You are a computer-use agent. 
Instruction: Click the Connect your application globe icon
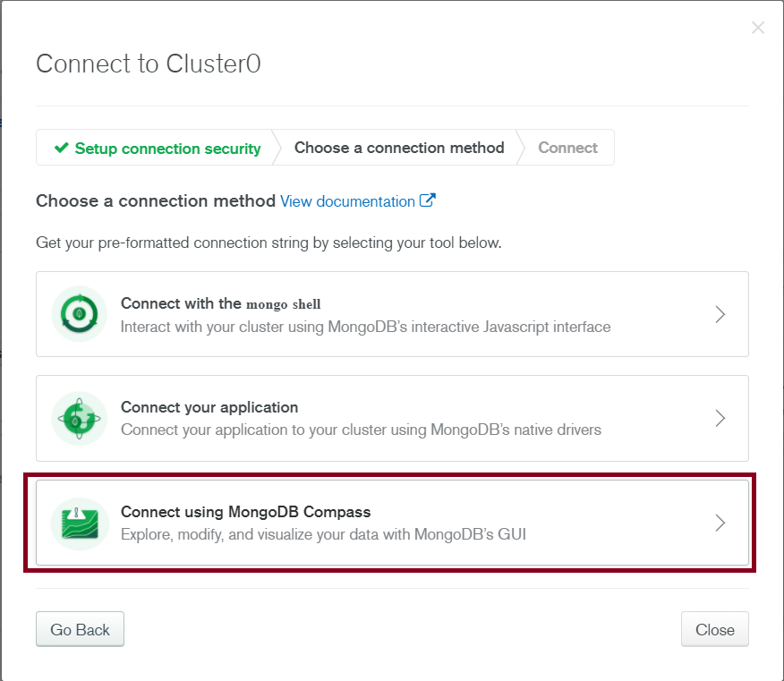pos(79,419)
